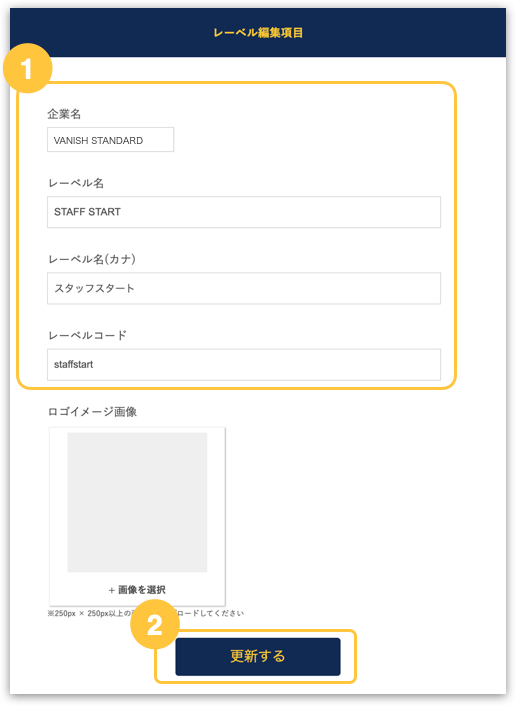Click the レーベルコード label text
516x706 pixels.
click(x=87, y=335)
